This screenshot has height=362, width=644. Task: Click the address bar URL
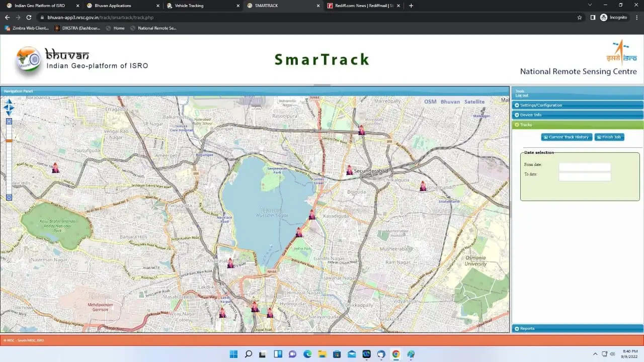100,17
